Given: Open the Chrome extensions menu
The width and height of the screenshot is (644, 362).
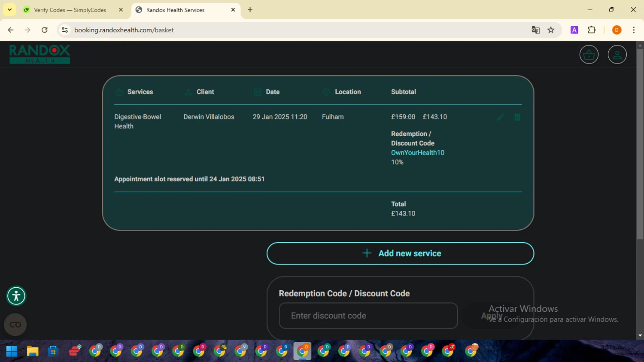Looking at the screenshot, I should (592, 30).
